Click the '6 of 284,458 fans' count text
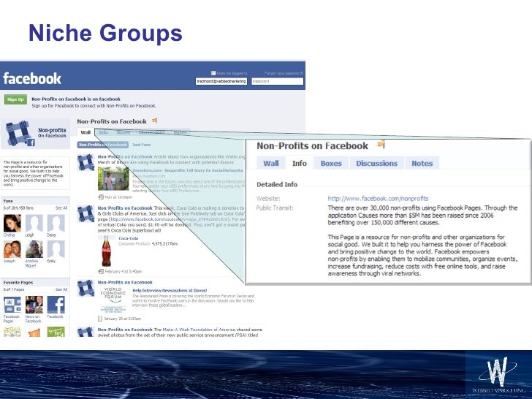532x399 pixels. pyautogui.click(x=18, y=208)
